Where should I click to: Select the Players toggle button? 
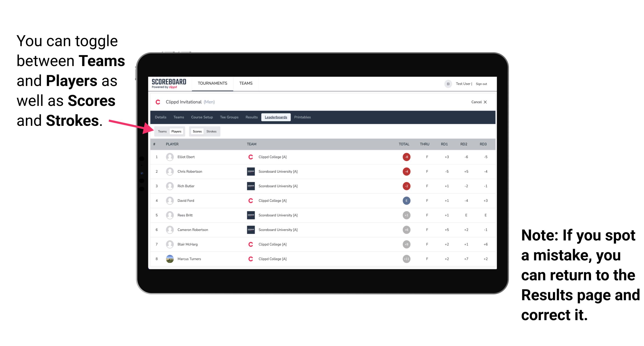click(x=176, y=131)
